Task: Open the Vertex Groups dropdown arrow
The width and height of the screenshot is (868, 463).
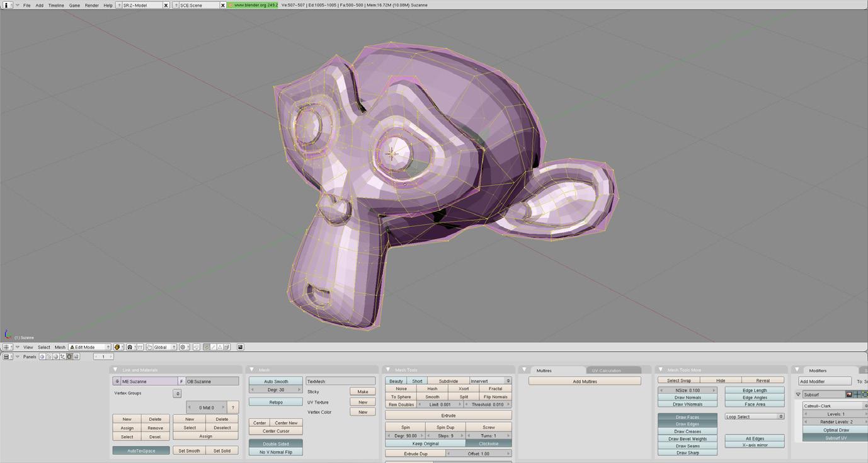Action: 177,394
